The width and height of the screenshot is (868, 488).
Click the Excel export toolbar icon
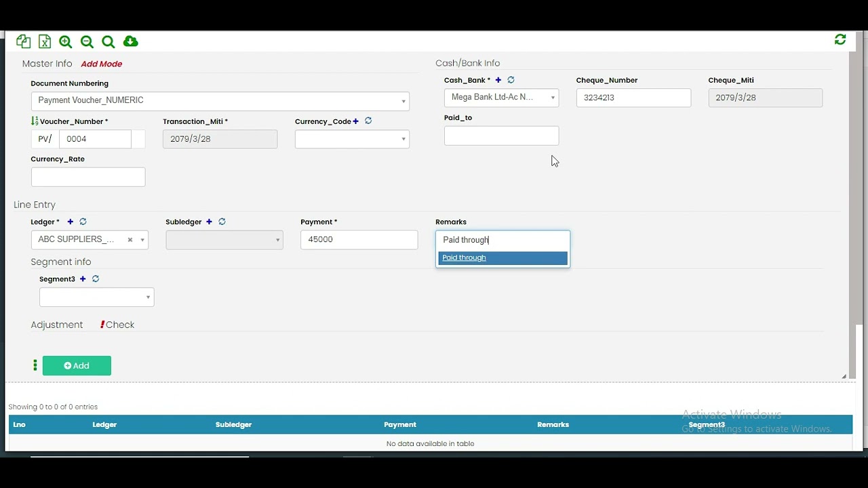click(x=45, y=42)
